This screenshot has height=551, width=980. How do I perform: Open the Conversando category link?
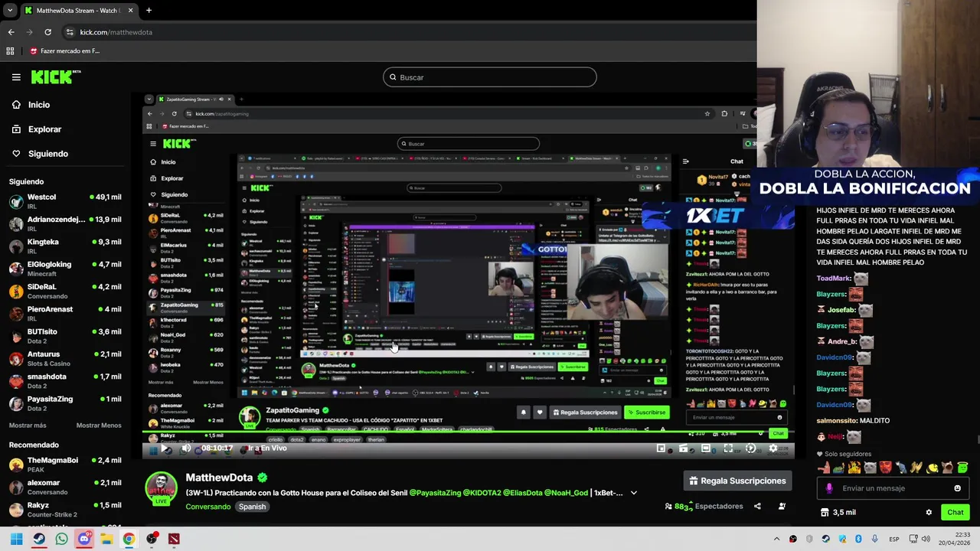click(x=207, y=507)
